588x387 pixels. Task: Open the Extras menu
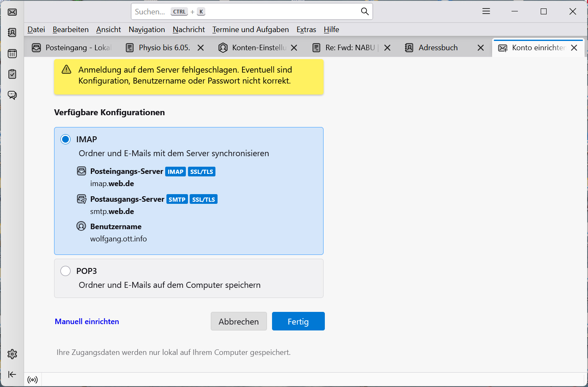click(306, 30)
